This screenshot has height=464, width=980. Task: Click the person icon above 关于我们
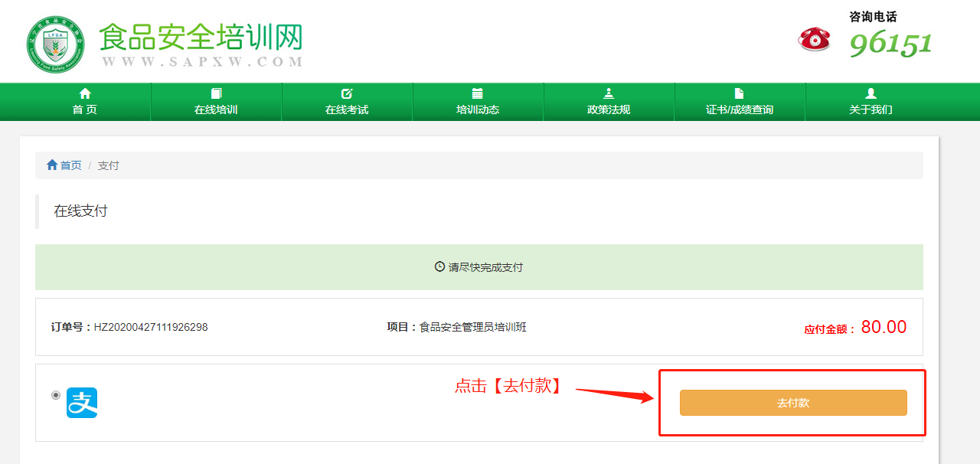[x=871, y=93]
